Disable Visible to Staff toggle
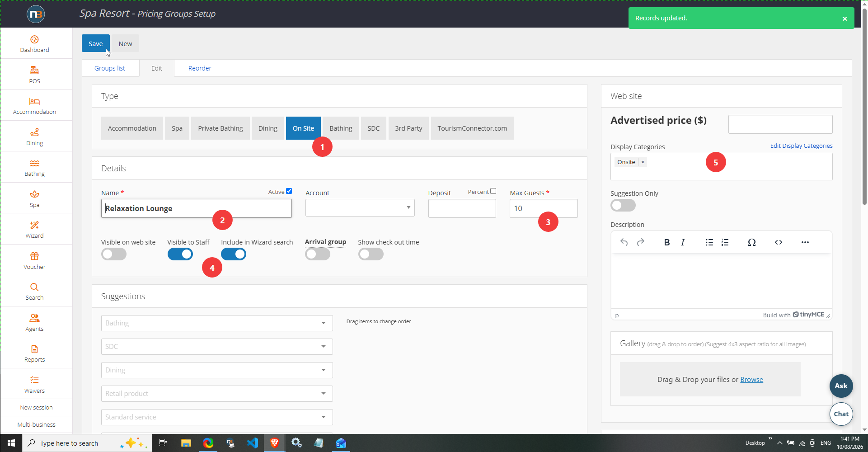This screenshot has height=452, width=868. tap(180, 254)
